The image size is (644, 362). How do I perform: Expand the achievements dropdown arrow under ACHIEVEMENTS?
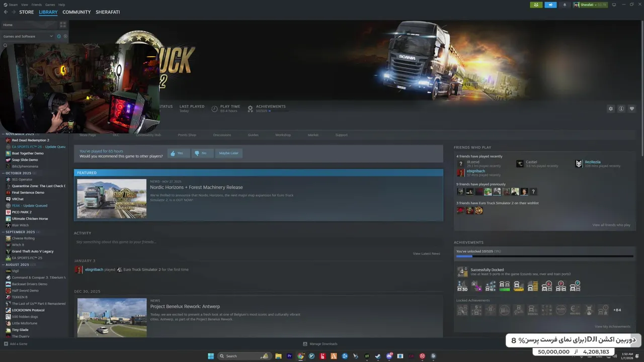(270, 111)
